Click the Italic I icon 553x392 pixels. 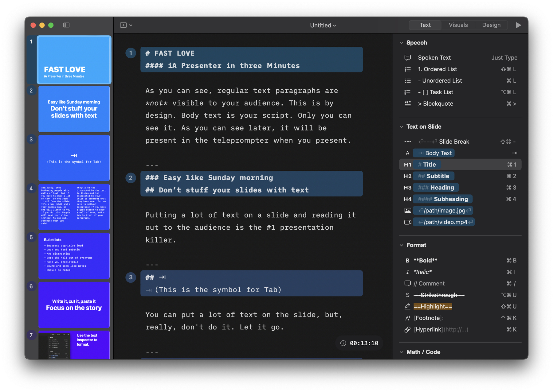point(407,272)
